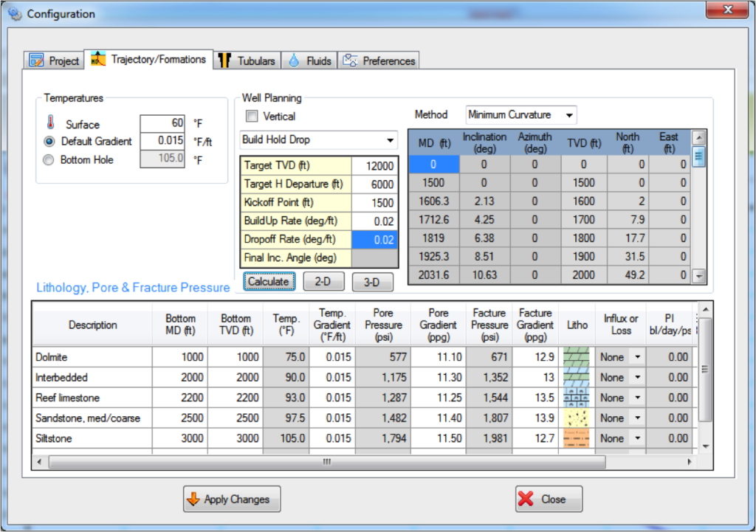Click the MD icon on Trajectory/Formations tab
The width and height of the screenshot is (756, 532).
(97, 61)
